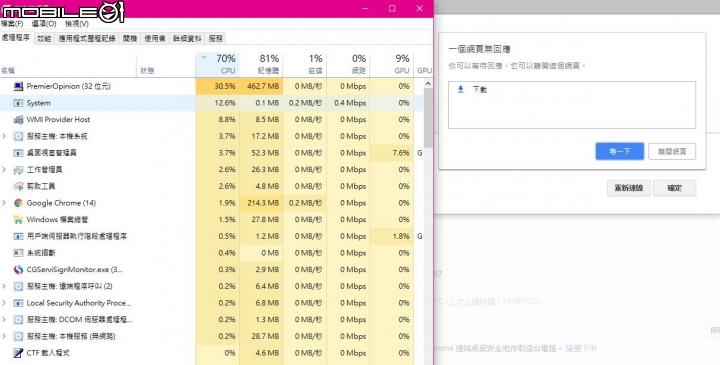Switch to the 開機 tab
The width and height of the screenshot is (720, 365).
click(x=130, y=39)
